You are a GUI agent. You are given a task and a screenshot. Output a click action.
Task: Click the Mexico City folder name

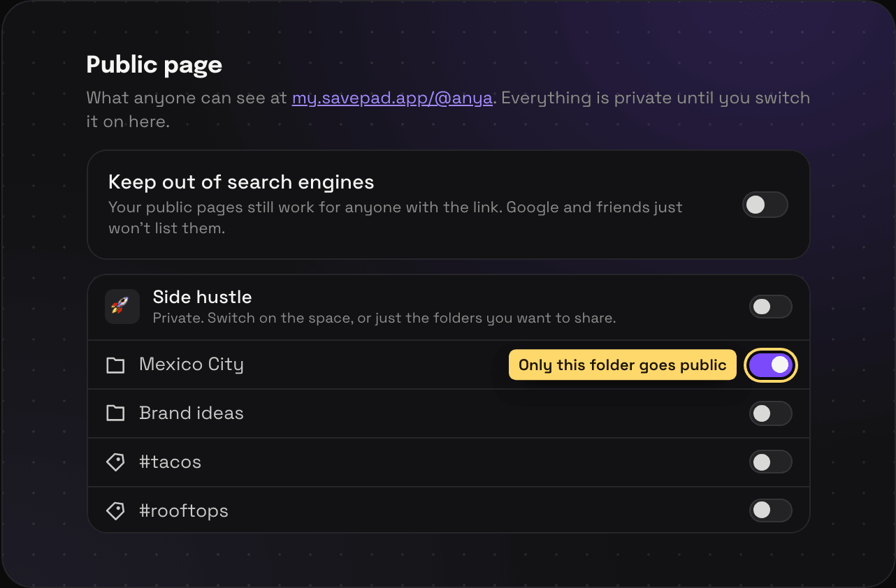coord(192,365)
